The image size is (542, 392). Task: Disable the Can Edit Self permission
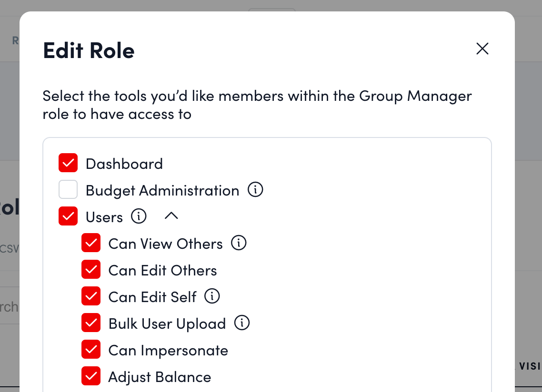point(91,296)
